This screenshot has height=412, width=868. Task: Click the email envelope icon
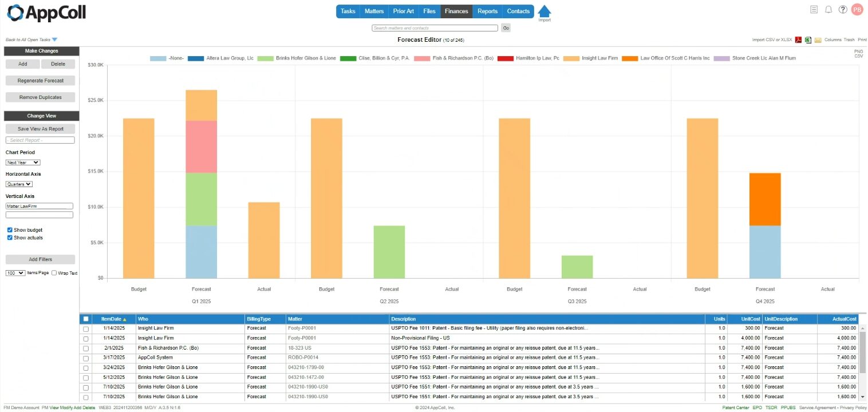[818, 40]
